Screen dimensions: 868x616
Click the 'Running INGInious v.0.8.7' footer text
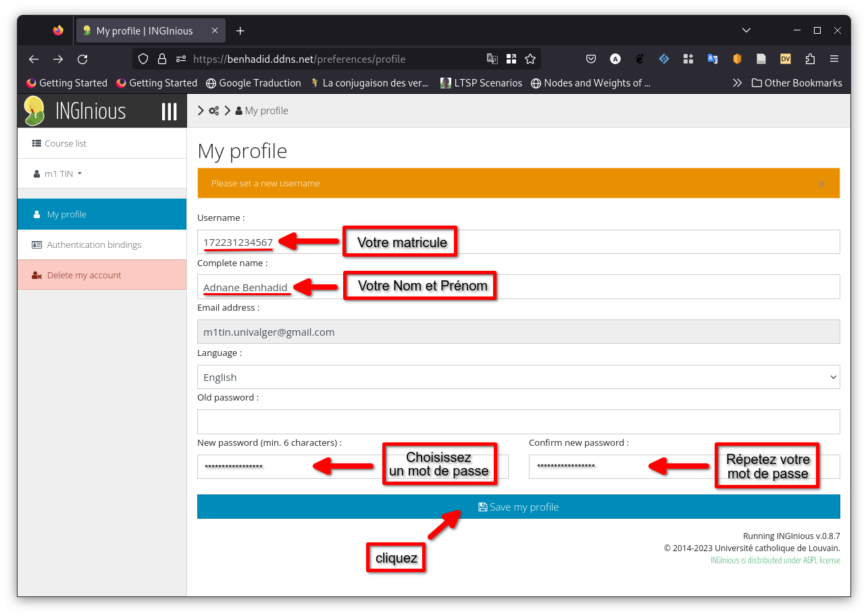[x=792, y=535]
